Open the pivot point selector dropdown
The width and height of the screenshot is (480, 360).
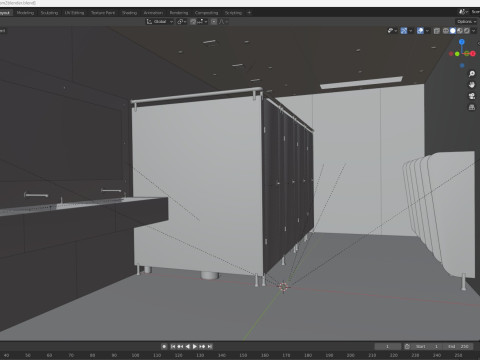182,22
